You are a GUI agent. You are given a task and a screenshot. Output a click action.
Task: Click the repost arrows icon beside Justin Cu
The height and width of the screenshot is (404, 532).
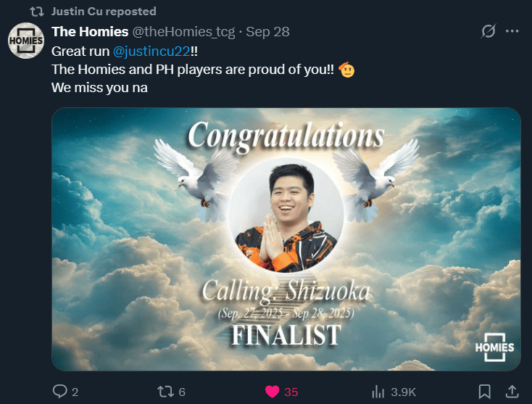[x=37, y=12]
